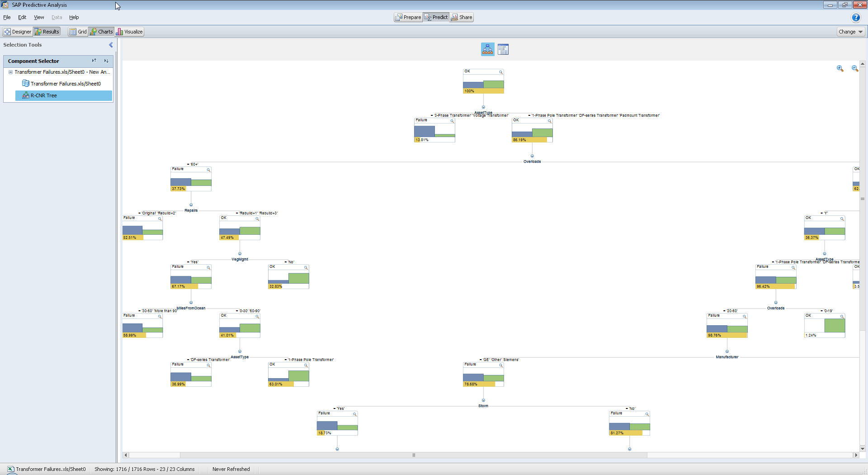Click the horizontal scrollbar thumb
This screenshot has width=868, height=475.
point(413,455)
